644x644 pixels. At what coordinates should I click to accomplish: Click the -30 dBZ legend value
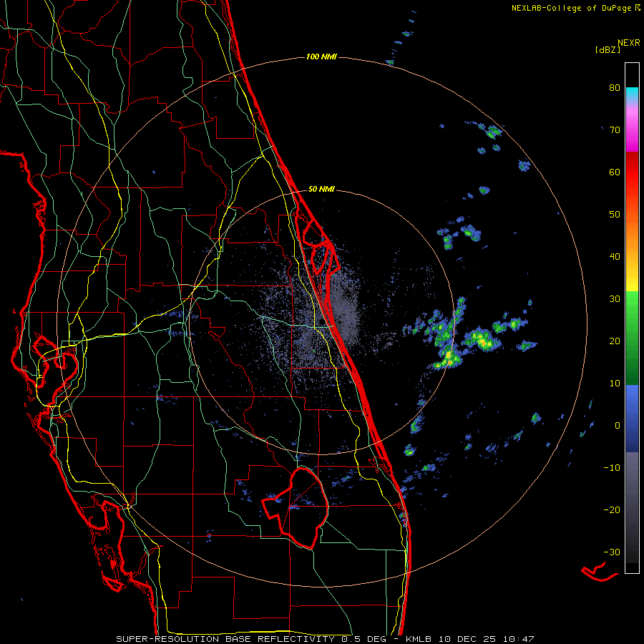click(612, 552)
